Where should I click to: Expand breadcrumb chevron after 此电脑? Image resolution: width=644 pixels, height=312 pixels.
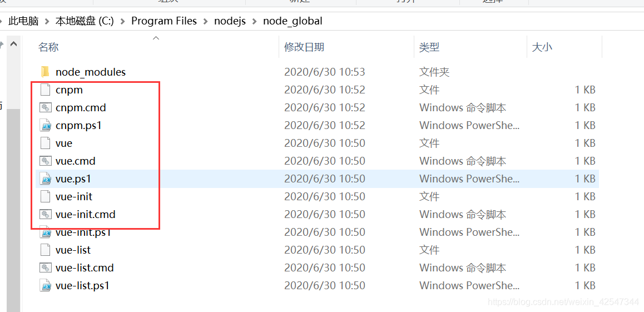pyautogui.click(x=47, y=21)
